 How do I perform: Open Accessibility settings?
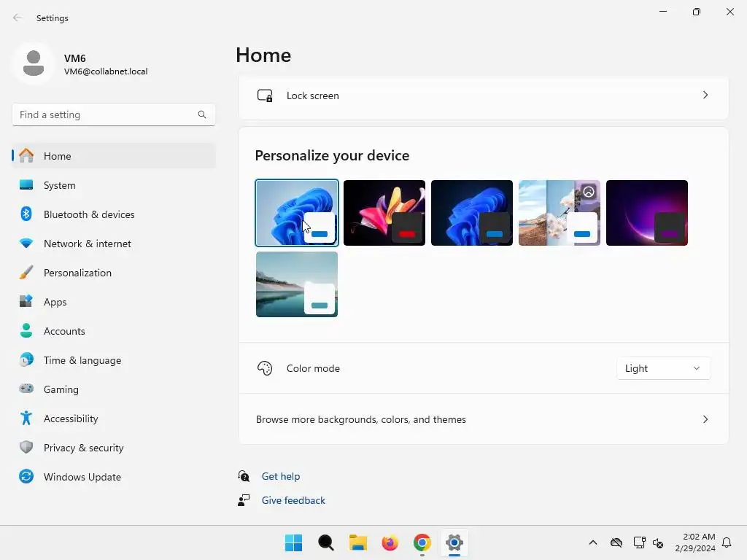[114, 419]
